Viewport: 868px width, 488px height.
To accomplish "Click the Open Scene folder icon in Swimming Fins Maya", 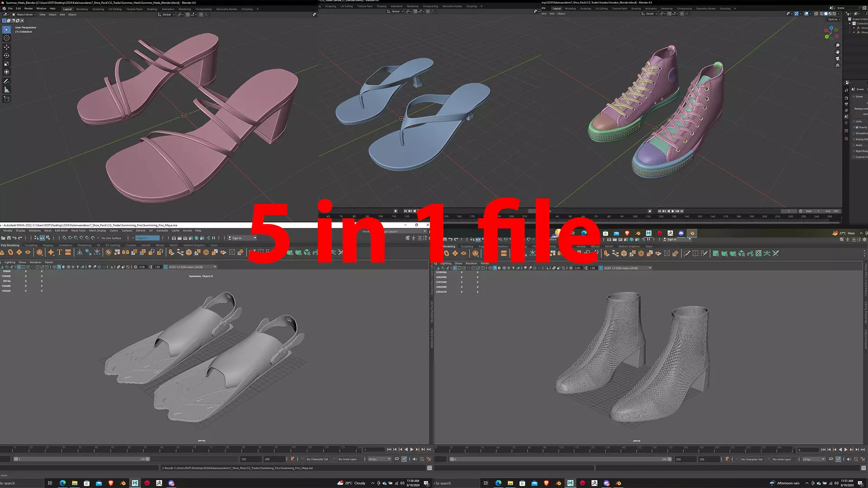I will pos(3,238).
